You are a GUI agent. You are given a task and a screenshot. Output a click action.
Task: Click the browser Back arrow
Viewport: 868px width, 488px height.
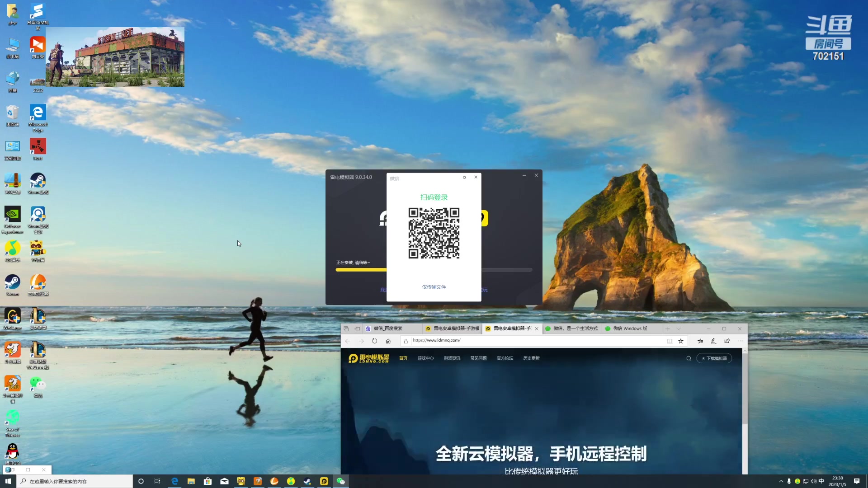coord(348,341)
